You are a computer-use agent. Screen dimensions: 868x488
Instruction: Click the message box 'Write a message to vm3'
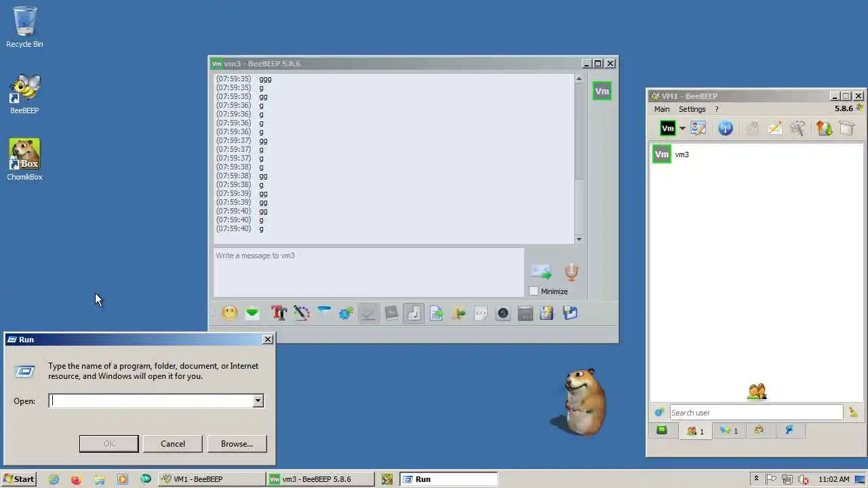tap(369, 272)
